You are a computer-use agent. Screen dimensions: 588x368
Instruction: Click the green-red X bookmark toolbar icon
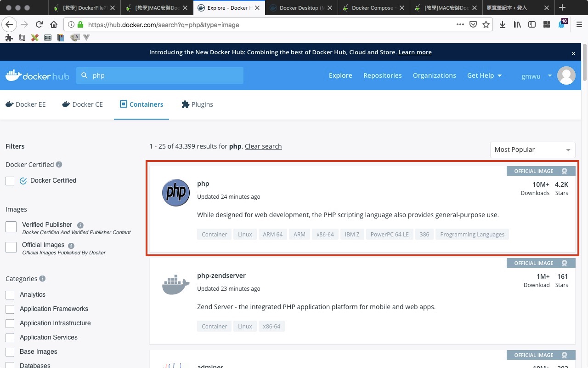(x=34, y=38)
